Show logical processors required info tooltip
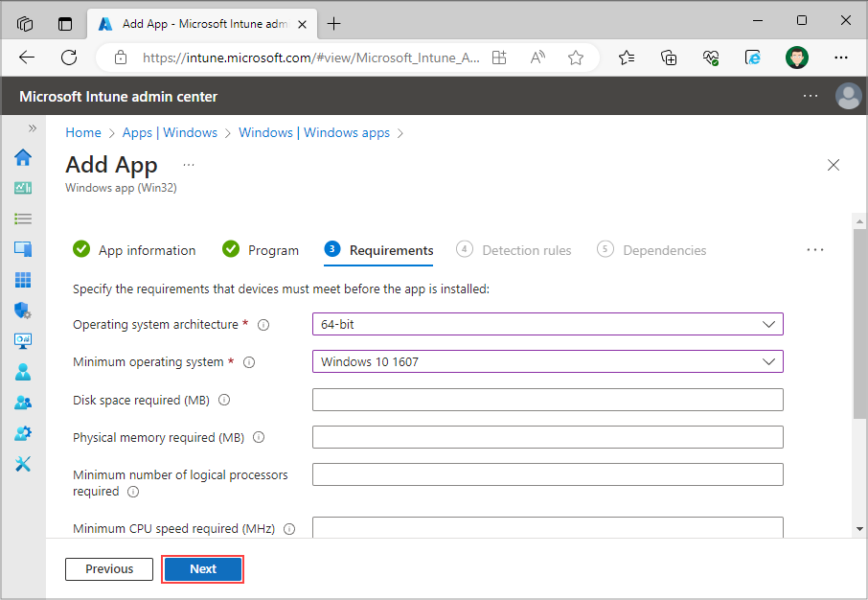The image size is (868, 600). [x=133, y=492]
